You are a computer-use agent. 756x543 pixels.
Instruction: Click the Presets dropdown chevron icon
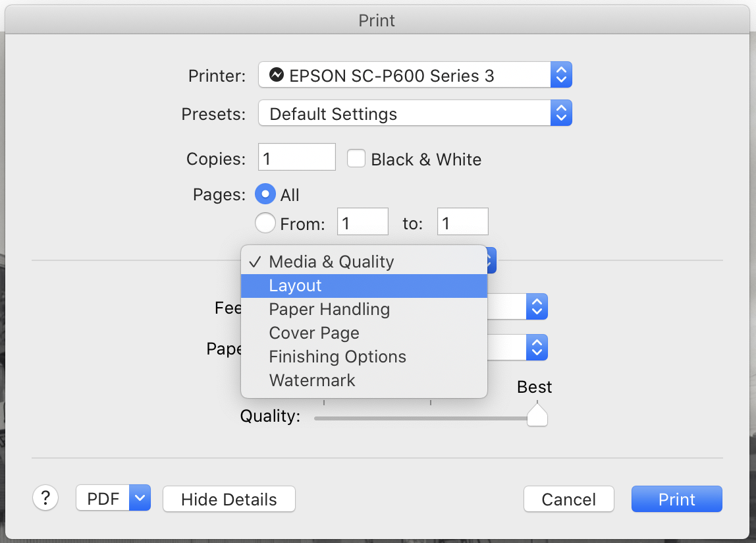pyautogui.click(x=560, y=113)
